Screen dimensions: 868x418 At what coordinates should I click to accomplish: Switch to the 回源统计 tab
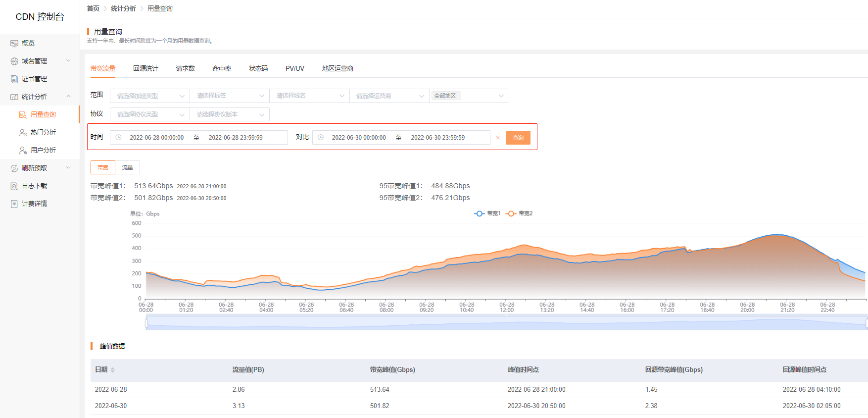point(145,69)
